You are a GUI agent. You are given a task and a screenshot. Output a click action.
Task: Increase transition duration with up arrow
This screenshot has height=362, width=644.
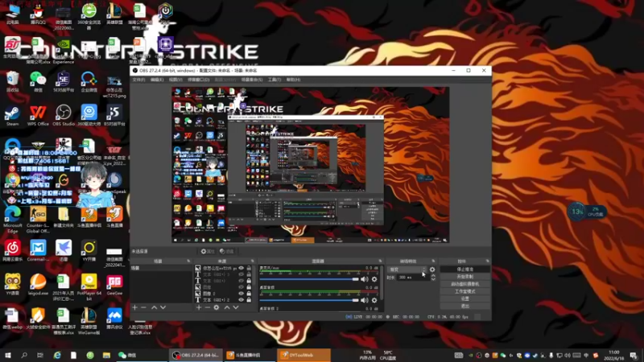(433, 276)
